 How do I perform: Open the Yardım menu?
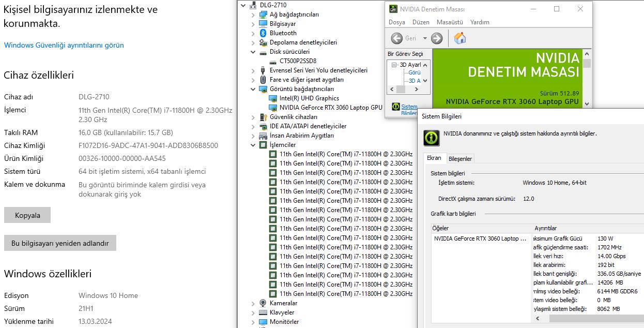coord(480,22)
